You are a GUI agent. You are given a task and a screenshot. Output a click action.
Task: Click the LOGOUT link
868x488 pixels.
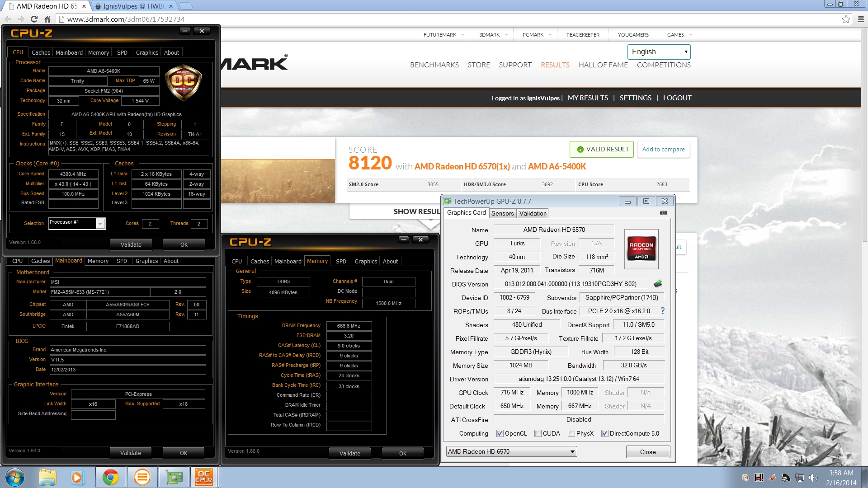click(677, 98)
